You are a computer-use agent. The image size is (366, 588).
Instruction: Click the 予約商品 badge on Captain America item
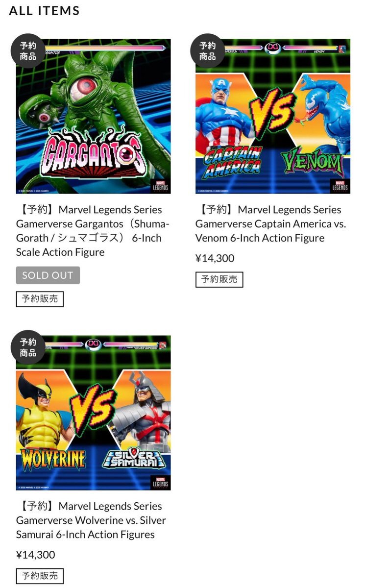tap(207, 51)
